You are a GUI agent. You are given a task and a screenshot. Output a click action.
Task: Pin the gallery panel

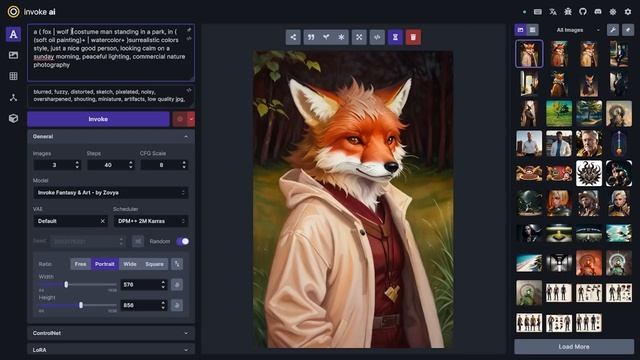(x=628, y=30)
